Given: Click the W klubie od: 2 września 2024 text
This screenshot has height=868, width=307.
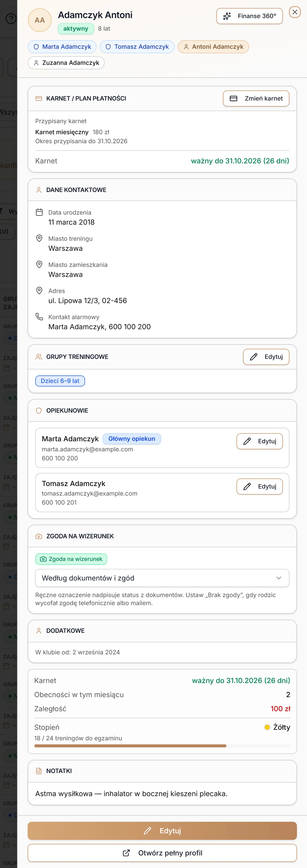Looking at the screenshot, I should 78,652.
